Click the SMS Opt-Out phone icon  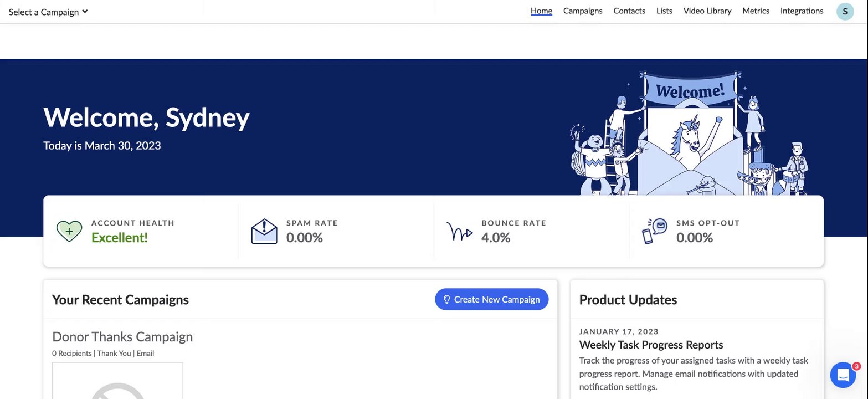(654, 231)
